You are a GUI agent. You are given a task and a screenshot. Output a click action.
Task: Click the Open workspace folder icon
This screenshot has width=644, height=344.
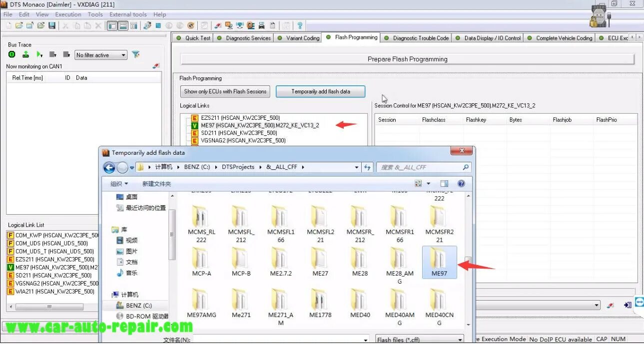(x=19, y=25)
